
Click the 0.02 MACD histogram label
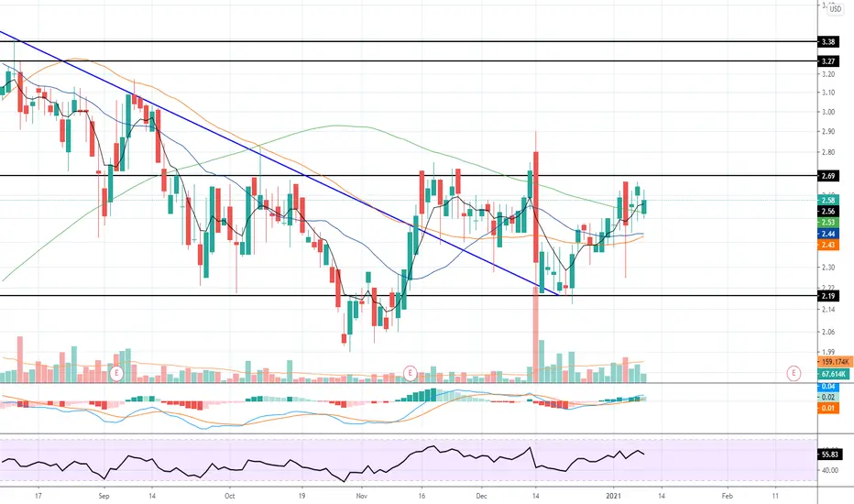pos(827,397)
